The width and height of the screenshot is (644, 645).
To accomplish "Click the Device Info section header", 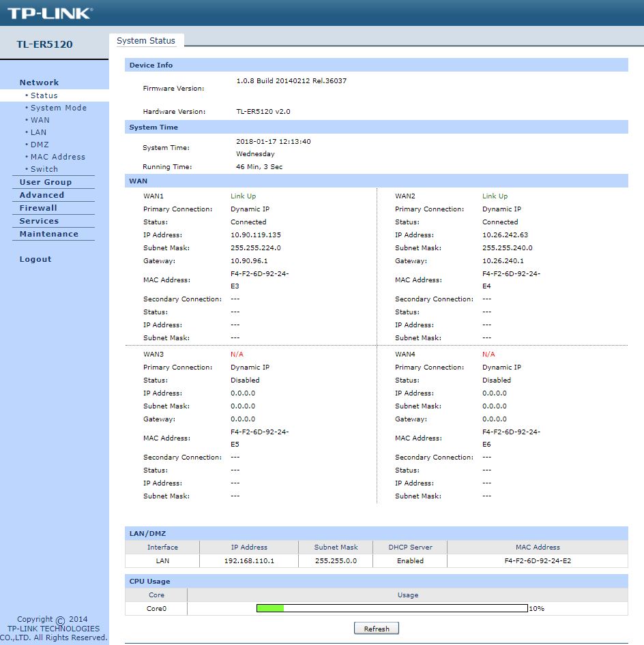I will pyautogui.click(x=376, y=65).
